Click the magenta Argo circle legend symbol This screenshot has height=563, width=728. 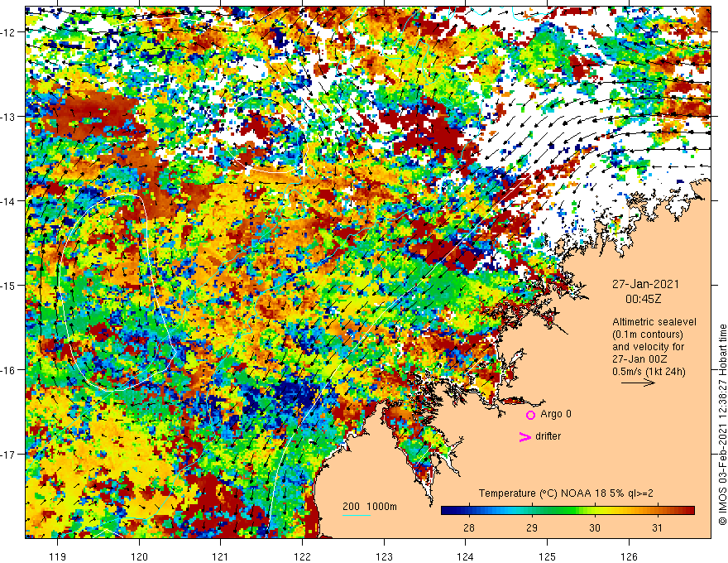point(530,415)
